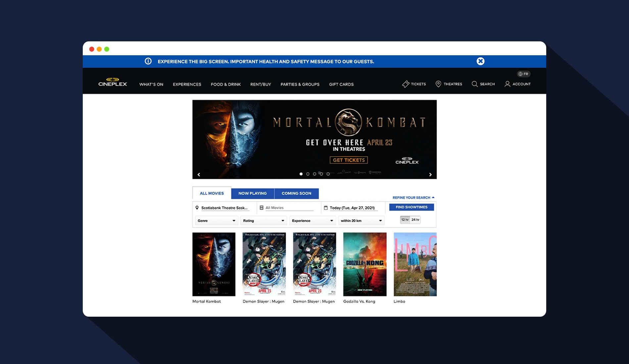Click the macOS yellow minimize button

pos(99,49)
